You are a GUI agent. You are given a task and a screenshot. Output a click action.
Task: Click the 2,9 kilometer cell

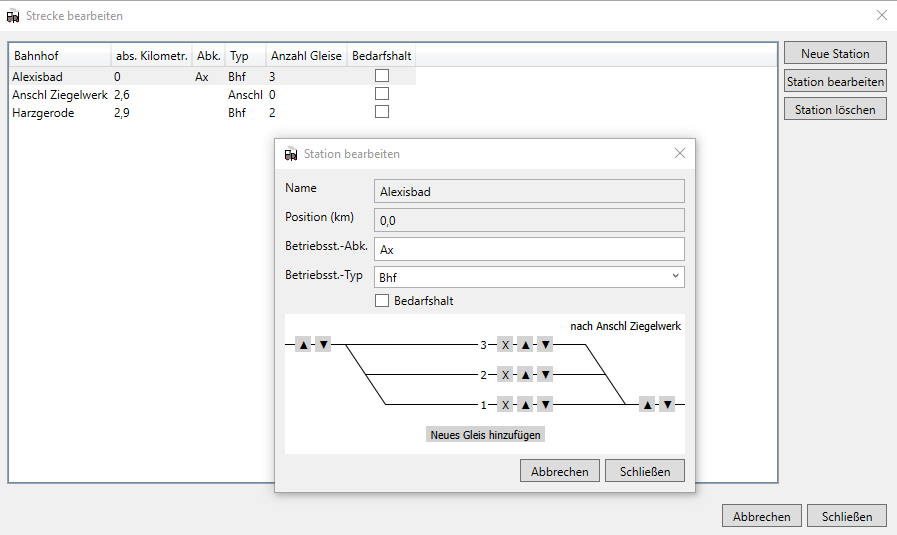[x=121, y=113]
